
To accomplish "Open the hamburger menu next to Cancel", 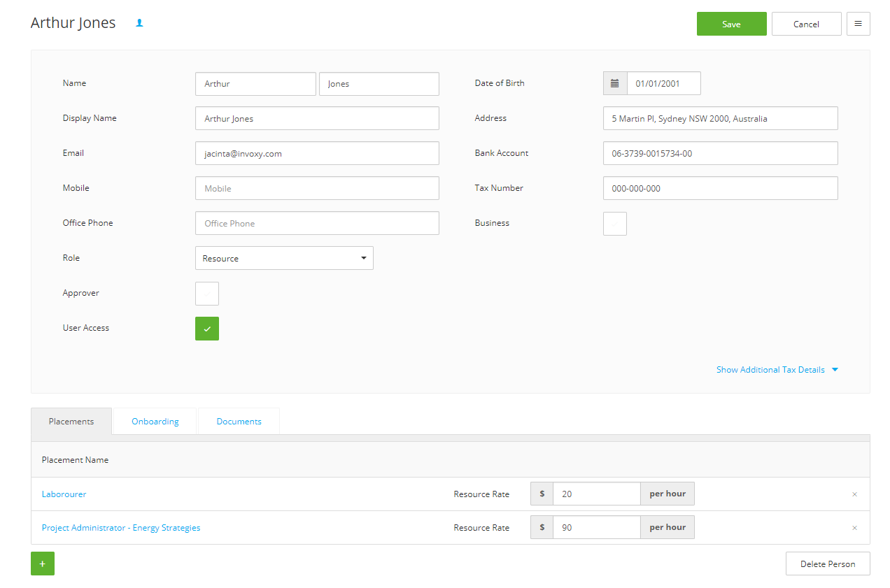I will tap(858, 24).
